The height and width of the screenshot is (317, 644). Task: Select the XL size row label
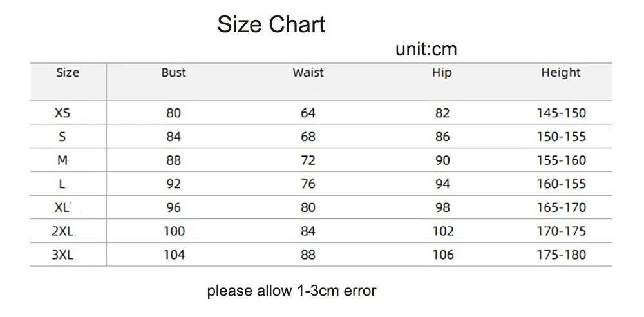tap(62, 207)
